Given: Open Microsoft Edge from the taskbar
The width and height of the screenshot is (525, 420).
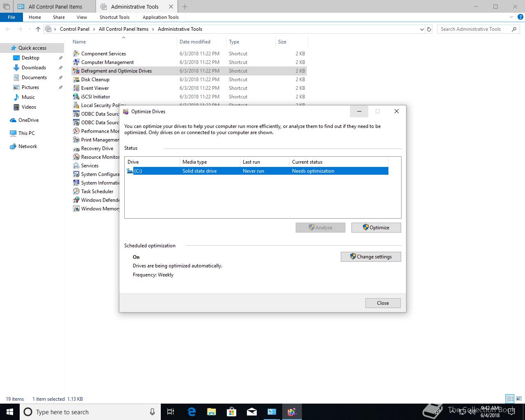Looking at the screenshot, I should tap(192, 412).
